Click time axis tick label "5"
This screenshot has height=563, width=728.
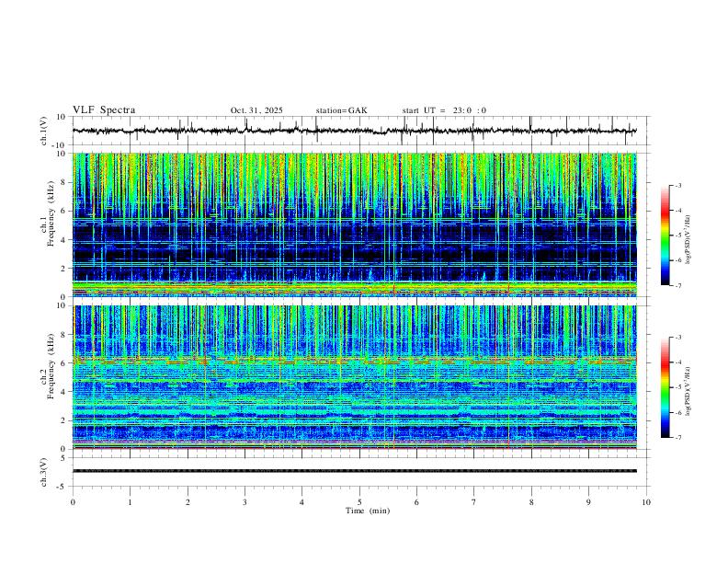coord(359,502)
